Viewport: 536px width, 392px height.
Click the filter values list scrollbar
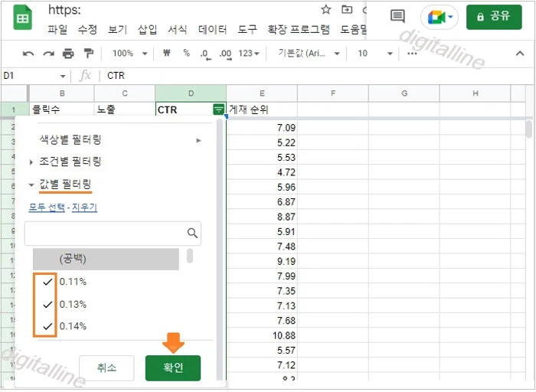[x=190, y=256]
